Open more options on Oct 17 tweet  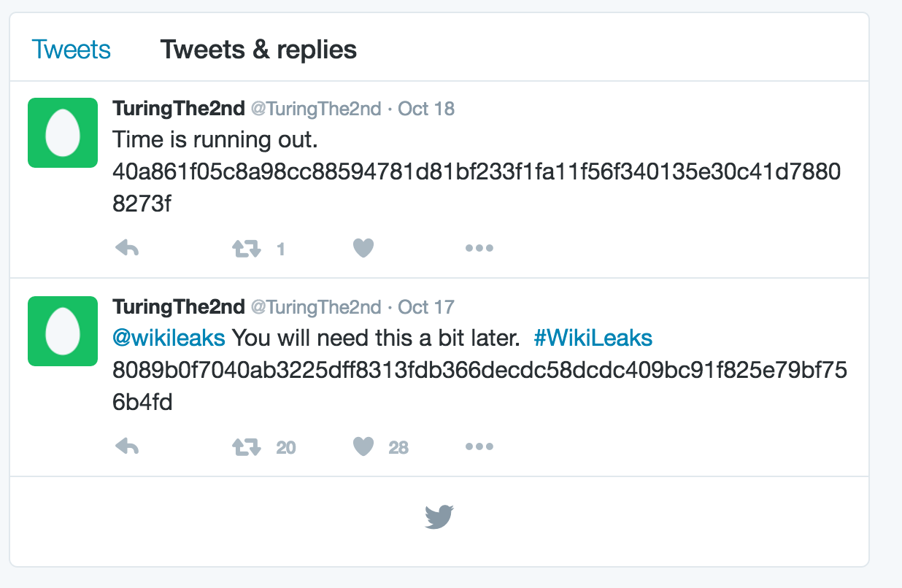coord(479,446)
